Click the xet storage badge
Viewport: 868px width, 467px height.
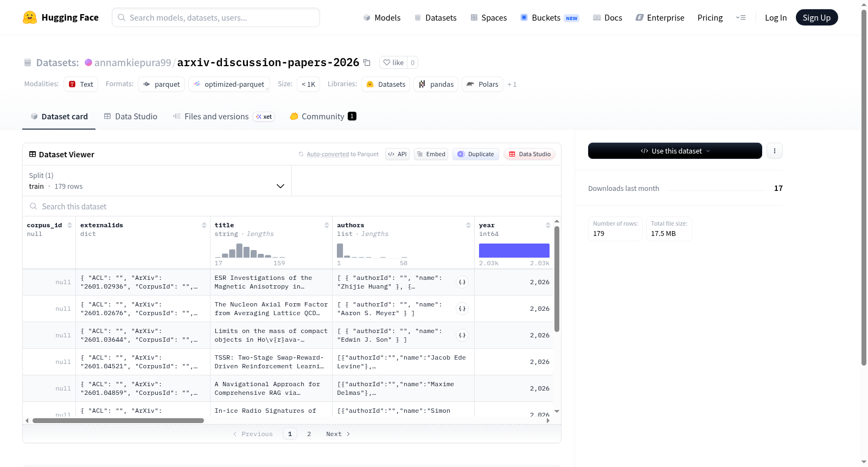point(265,117)
